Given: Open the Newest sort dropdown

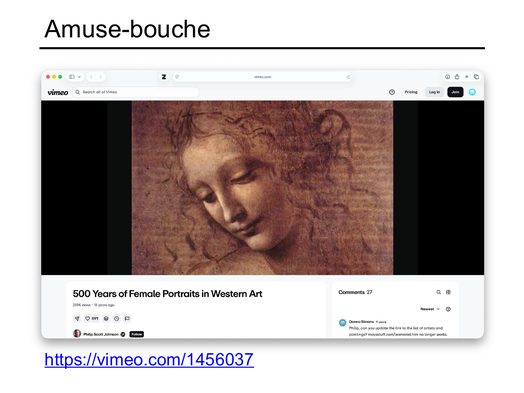Looking at the screenshot, I should click(x=430, y=309).
